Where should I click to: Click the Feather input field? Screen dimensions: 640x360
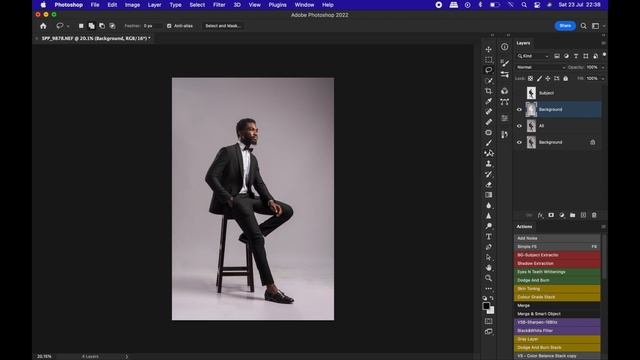coord(152,26)
